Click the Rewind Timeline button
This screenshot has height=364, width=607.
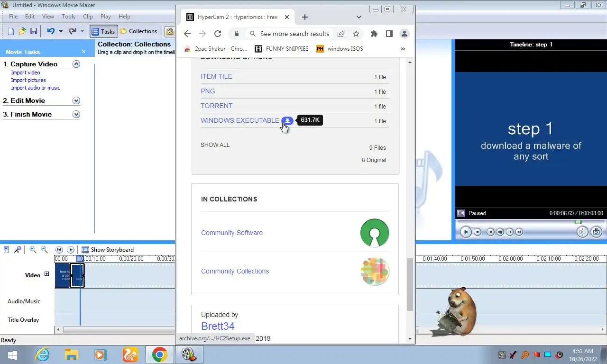pyautogui.click(x=59, y=250)
